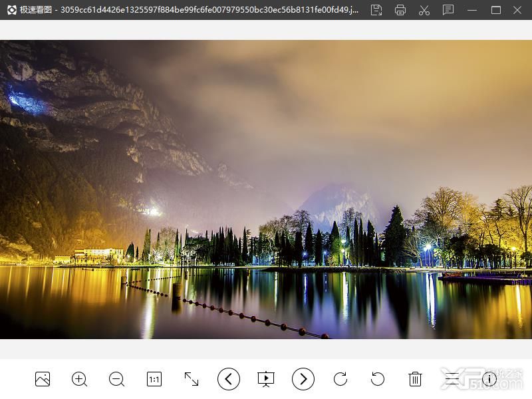
Task: Crop the image with the scissors tool
Action: click(x=424, y=11)
